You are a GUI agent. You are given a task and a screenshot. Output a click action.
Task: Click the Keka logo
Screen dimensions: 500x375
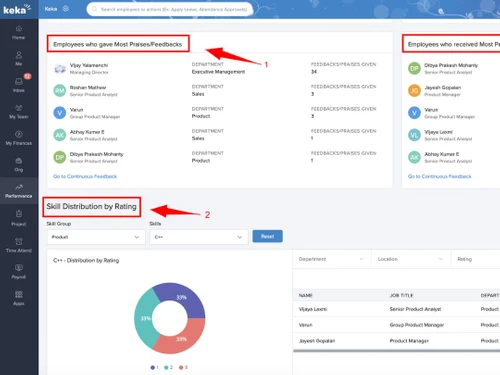pyautogui.click(x=17, y=9)
